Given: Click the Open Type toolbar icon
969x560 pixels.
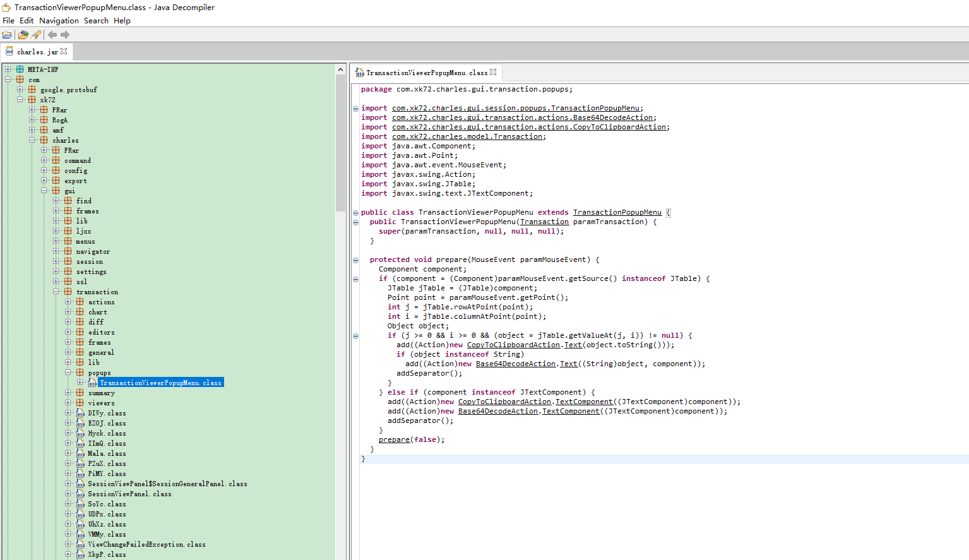Looking at the screenshot, I should pos(23,35).
